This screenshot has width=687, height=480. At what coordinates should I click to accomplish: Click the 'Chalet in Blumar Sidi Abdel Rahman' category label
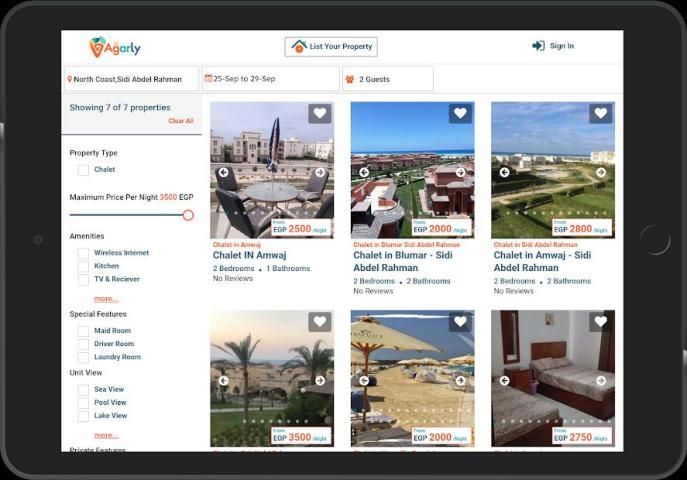(407, 245)
